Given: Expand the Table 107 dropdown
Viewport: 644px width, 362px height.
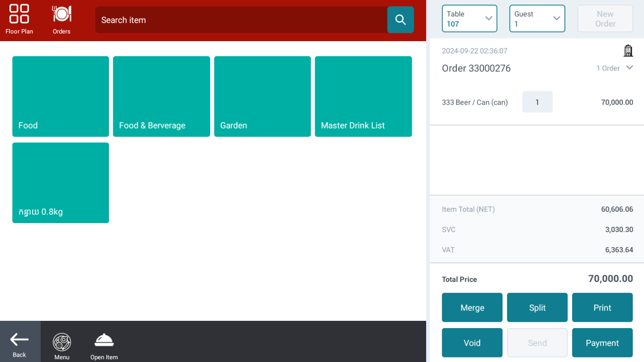Looking at the screenshot, I should (469, 19).
